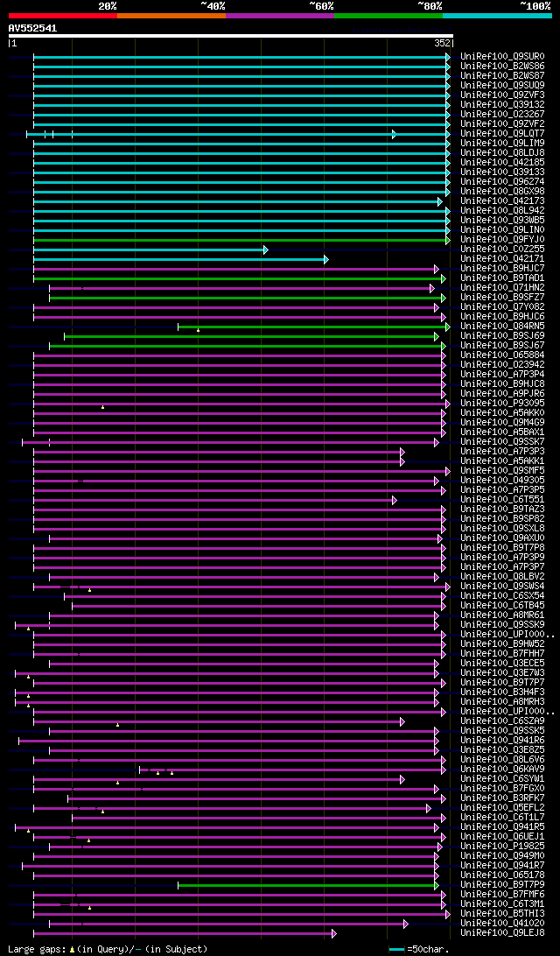Screen dimensions: 560x956
Task: Click label UniRef100_C6TB45
Action: pyautogui.click(x=503, y=606)
